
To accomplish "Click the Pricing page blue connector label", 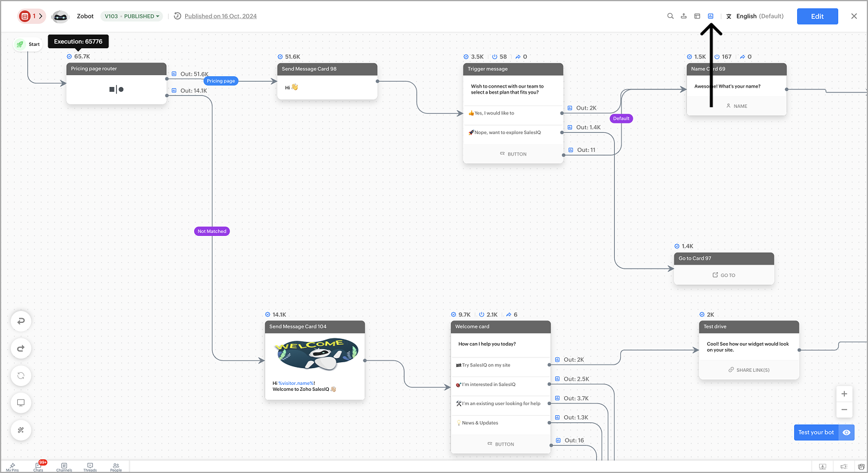I will point(221,81).
